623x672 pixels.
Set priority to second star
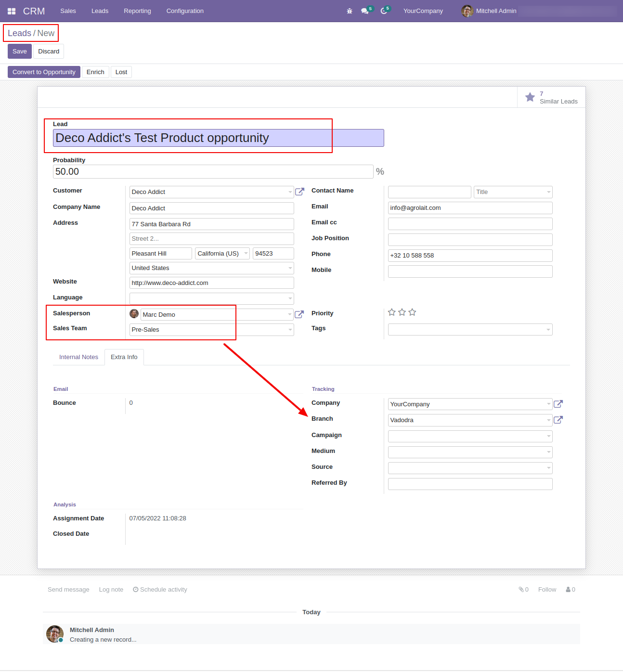pyautogui.click(x=402, y=312)
